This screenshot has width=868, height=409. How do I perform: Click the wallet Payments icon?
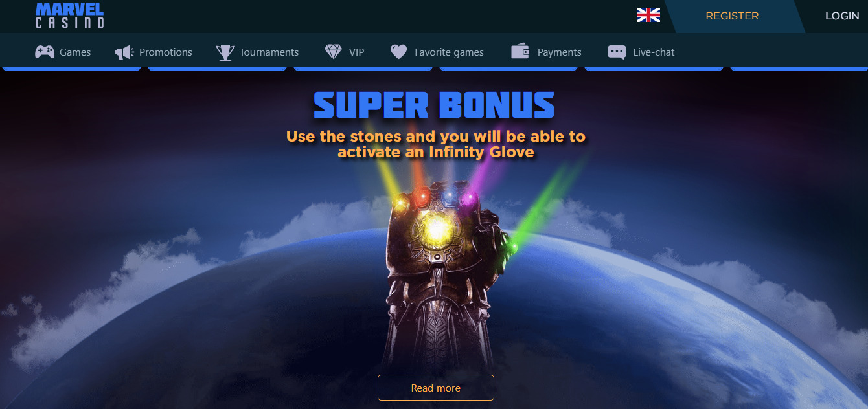(x=520, y=52)
